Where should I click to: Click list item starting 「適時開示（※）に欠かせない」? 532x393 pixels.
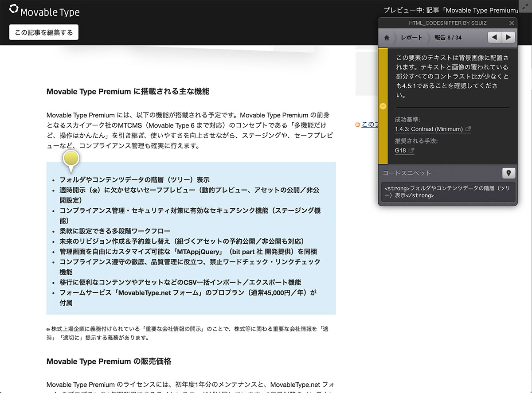189,195
